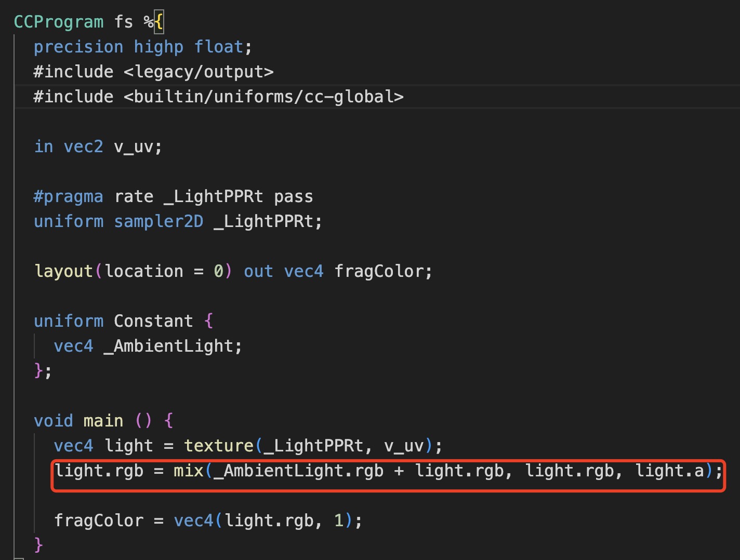Viewport: 740px width, 560px height.
Task: Click '_AmbientLight.rgb' in the mix line
Action: click(x=298, y=471)
